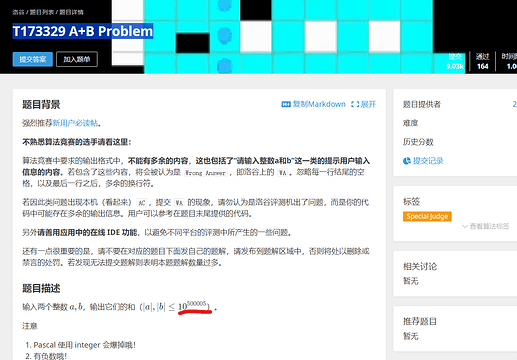
Task: Open 提交记录 submission records link
Action: [x=428, y=161]
